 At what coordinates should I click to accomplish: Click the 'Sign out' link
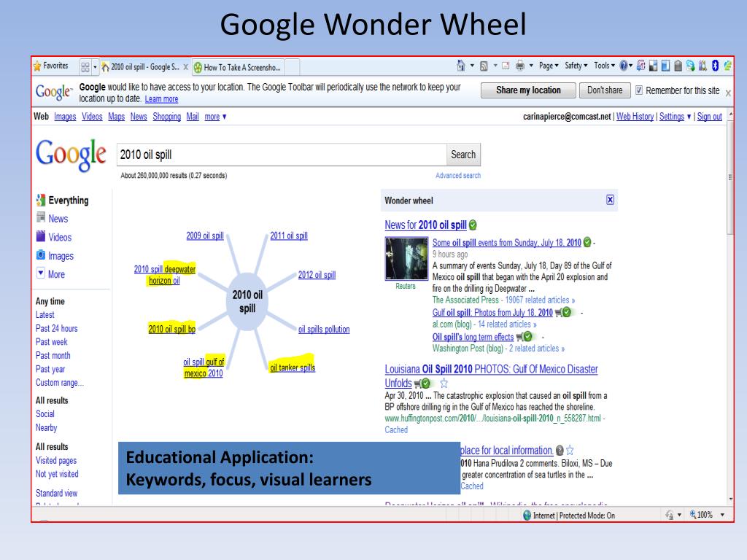(x=709, y=117)
